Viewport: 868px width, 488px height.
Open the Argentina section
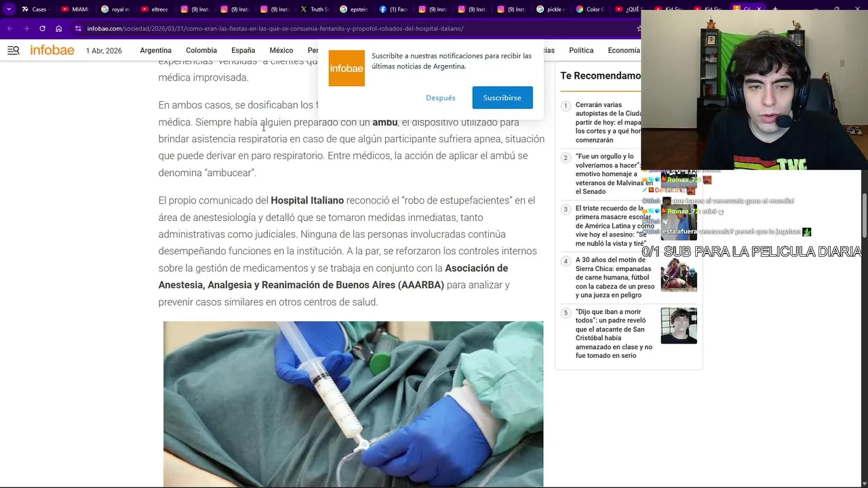pos(155,51)
